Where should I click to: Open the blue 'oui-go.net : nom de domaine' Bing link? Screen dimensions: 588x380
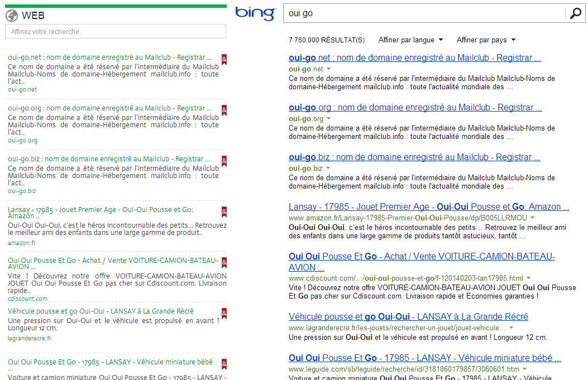tap(415, 57)
